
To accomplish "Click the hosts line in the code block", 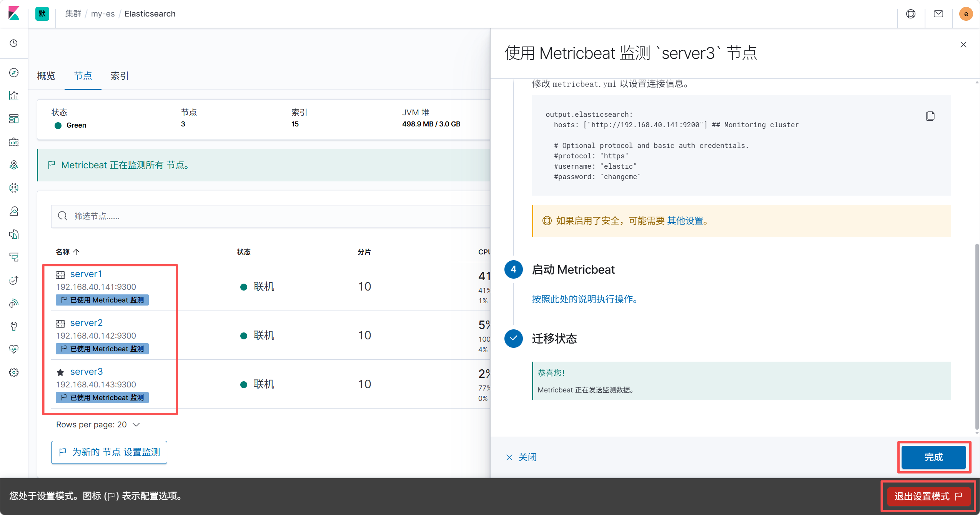I will 676,125.
